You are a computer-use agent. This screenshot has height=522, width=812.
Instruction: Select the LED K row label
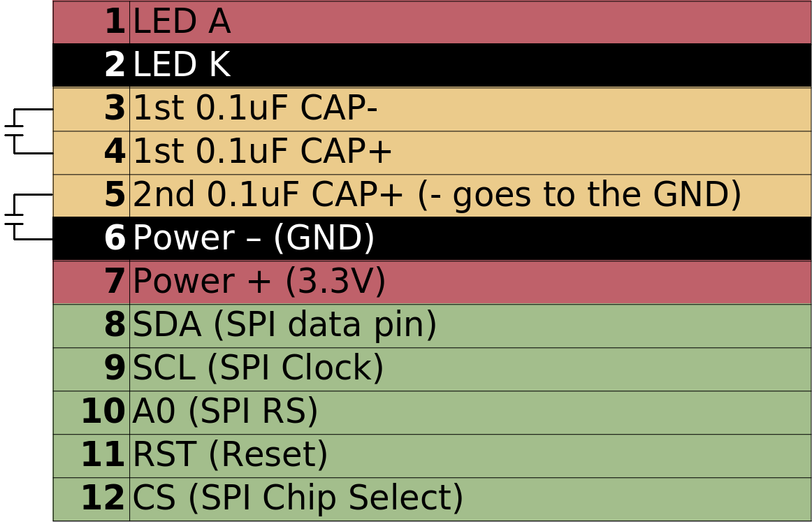(x=181, y=66)
